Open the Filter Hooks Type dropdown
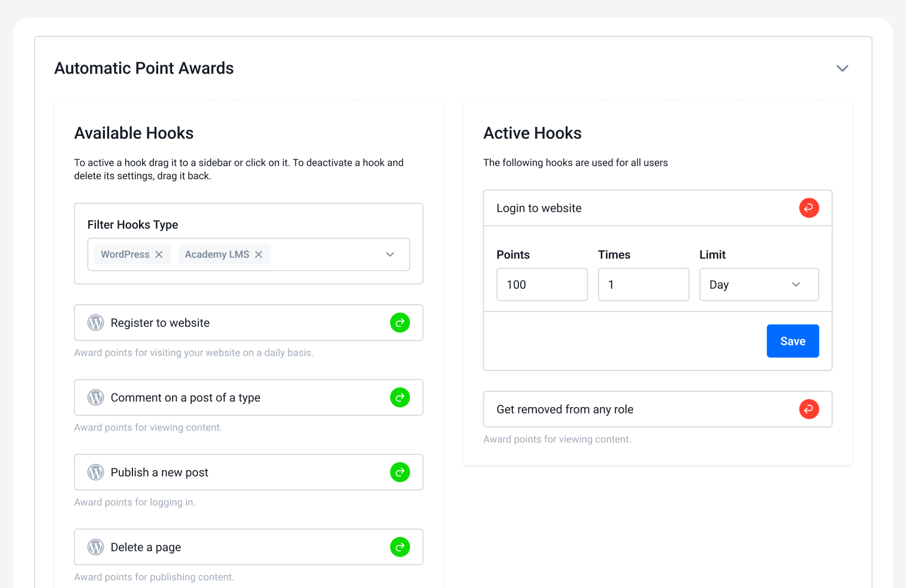Screen dimensions: 906x588 (x=390, y=254)
